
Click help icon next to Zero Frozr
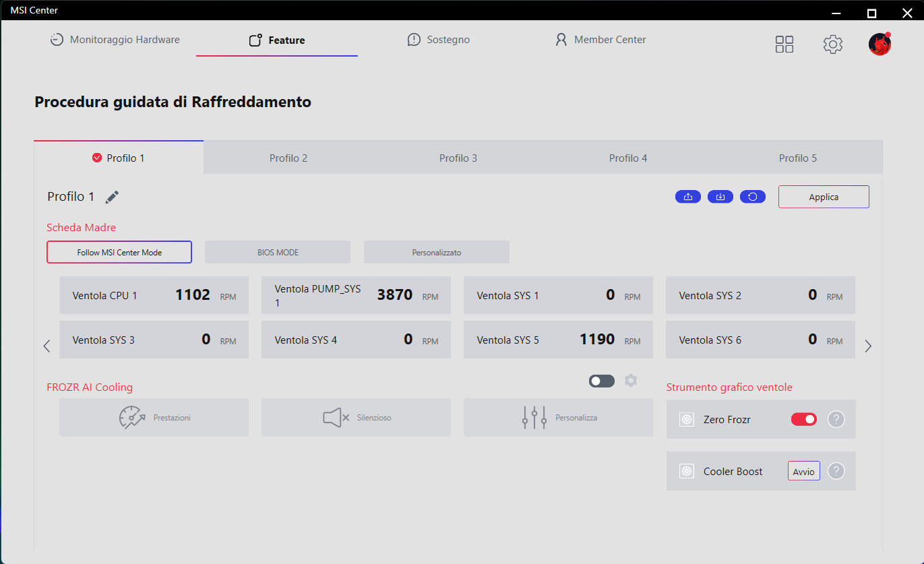pos(836,419)
